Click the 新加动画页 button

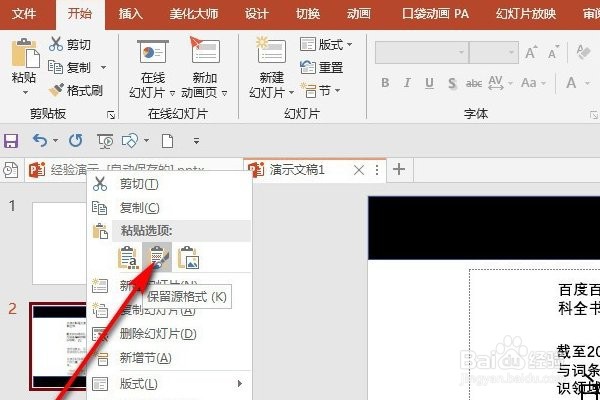point(204,68)
